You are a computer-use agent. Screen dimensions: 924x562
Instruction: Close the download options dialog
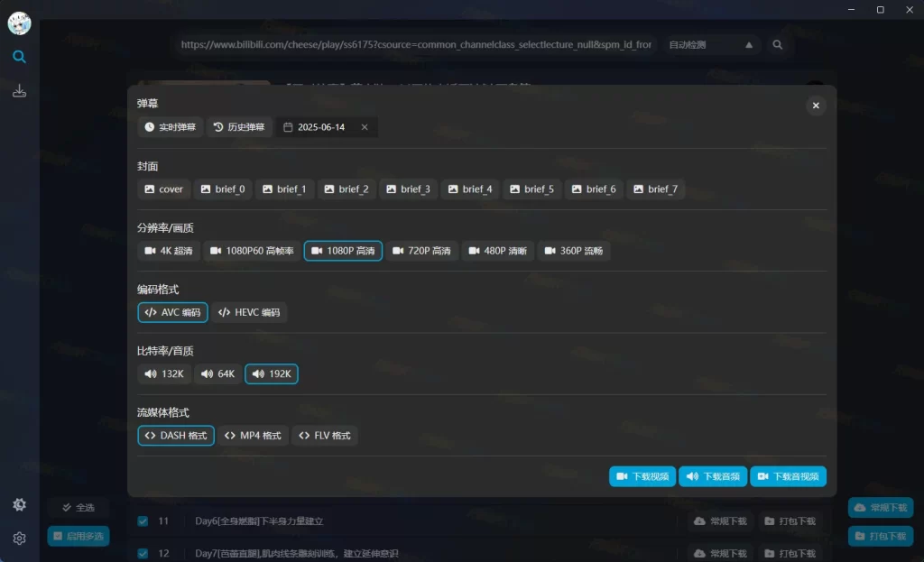point(815,106)
